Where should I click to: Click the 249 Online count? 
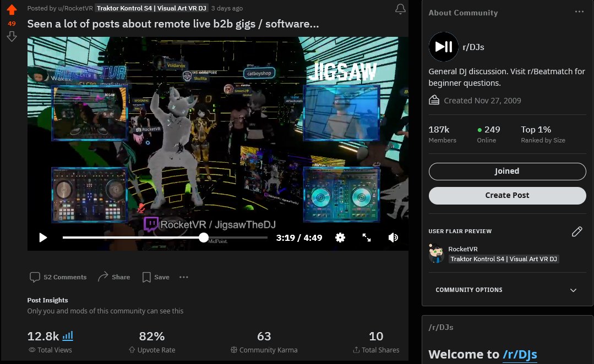coord(489,134)
